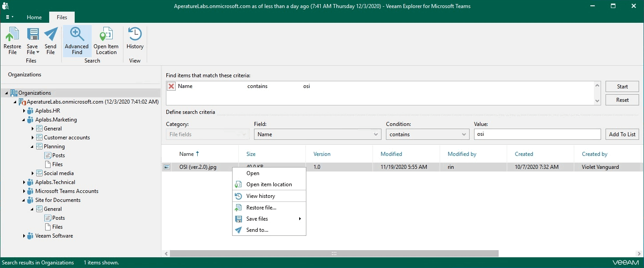Collapse the Aplabs.Marketing tree node
This screenshot has height=268, width=644.
pyautogui.click(x=24, y=120)
